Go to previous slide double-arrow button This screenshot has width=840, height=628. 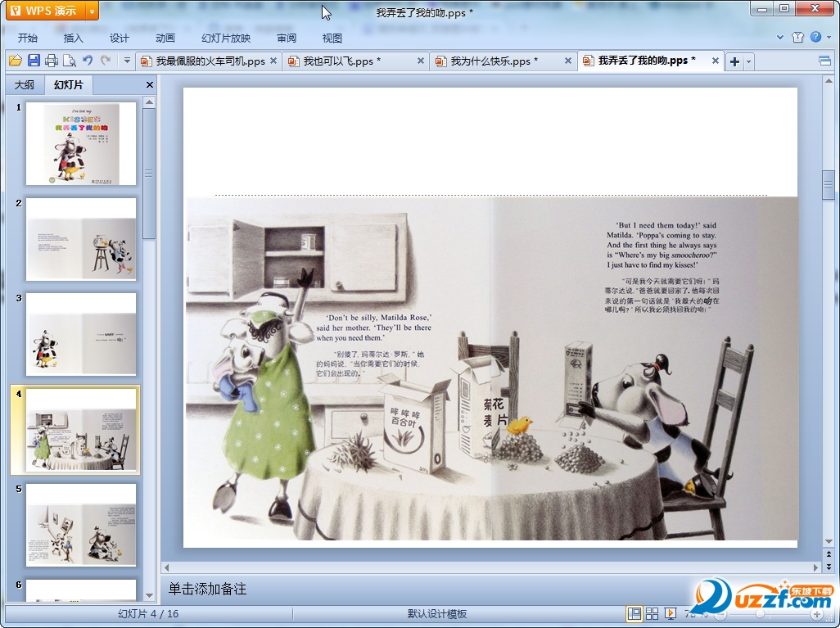coord(829,554)
